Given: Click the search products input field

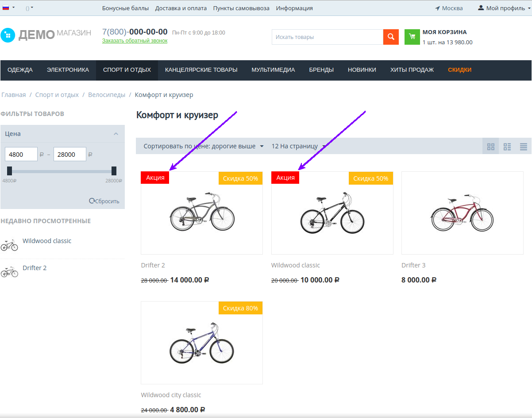Looking at the screenshot, I should (x=327, y=37).
